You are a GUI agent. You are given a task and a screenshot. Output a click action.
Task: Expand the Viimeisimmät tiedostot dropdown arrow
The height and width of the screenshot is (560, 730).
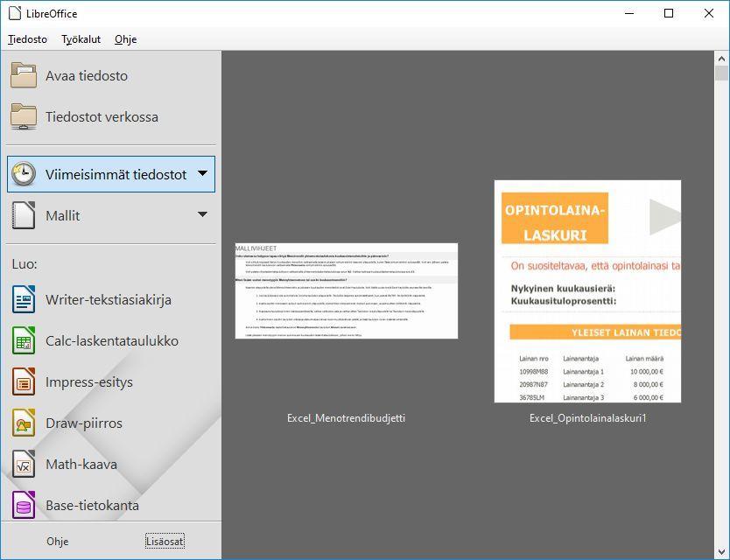tap(202, 173)
